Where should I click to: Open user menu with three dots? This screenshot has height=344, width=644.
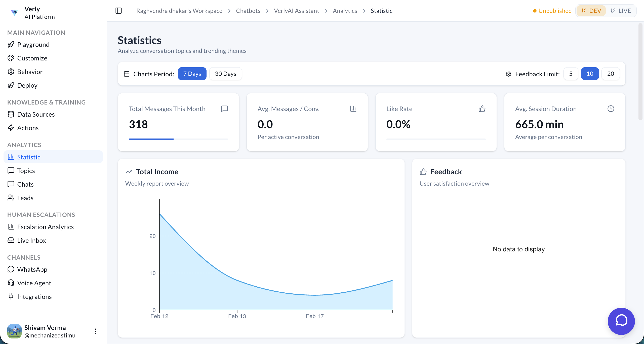coord(96,331)
